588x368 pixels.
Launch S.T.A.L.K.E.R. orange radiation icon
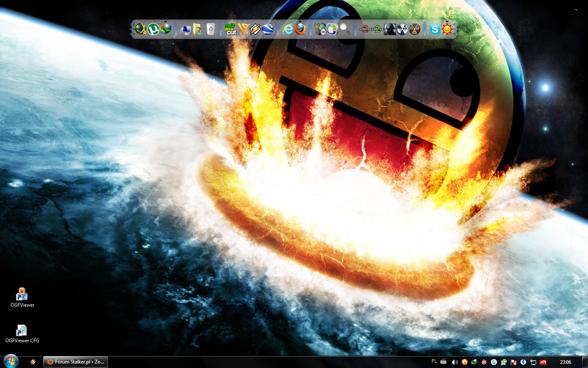414,29
